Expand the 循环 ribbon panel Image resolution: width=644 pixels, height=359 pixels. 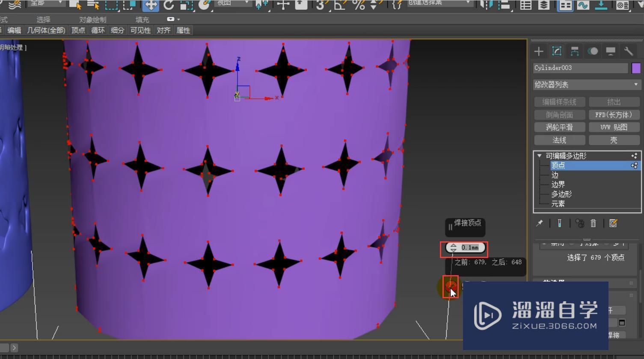(x=98, y=30)
